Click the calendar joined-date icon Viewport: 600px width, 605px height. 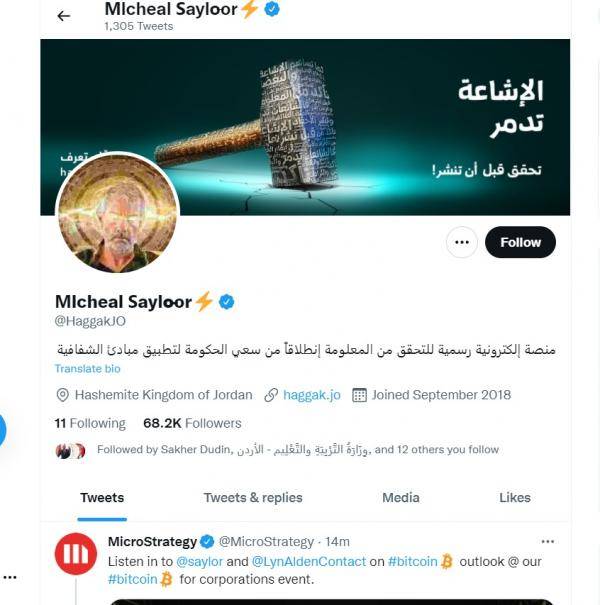pos(359,395)
